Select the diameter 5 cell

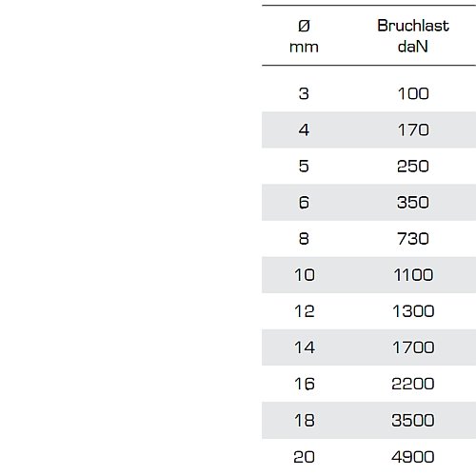click(304, 166)
